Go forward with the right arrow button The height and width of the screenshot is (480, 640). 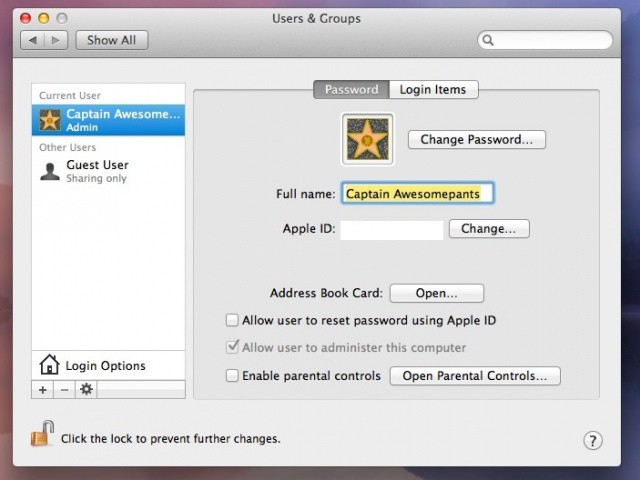click(56, 40)
